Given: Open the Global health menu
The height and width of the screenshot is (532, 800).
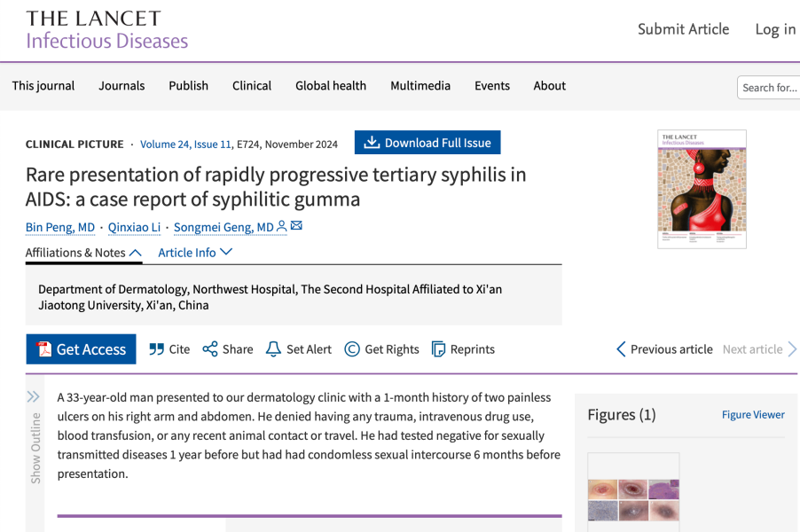Looking at the screenshot, I should coord(330,86).
